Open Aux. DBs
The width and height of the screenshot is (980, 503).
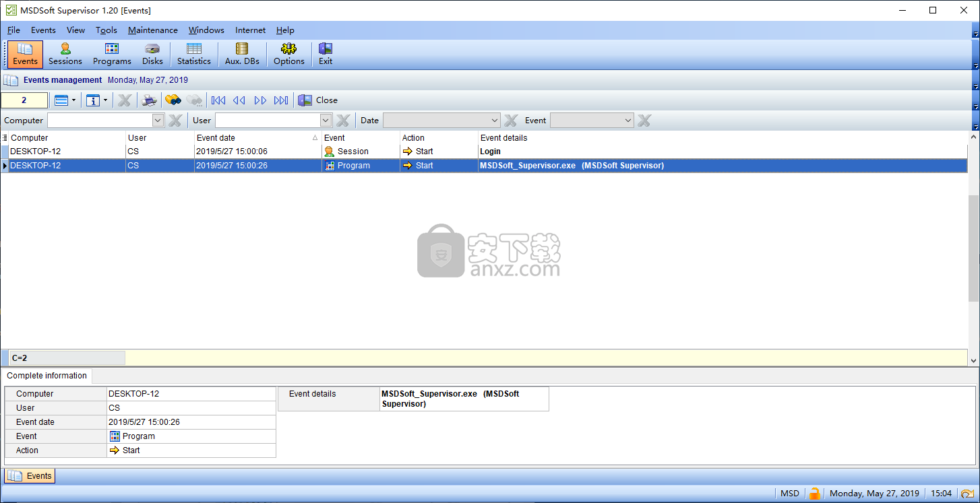[242, 55]
